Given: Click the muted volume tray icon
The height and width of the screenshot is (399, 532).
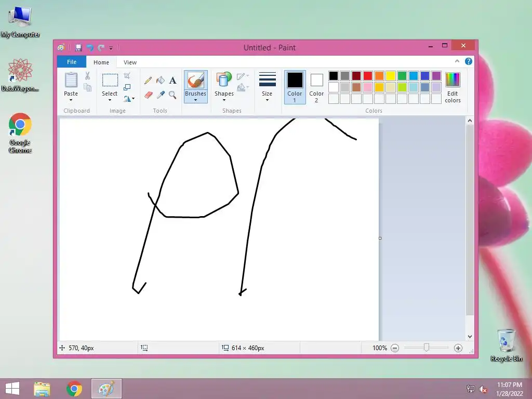Looking at the screenshot, I should (x=483, y=389).
